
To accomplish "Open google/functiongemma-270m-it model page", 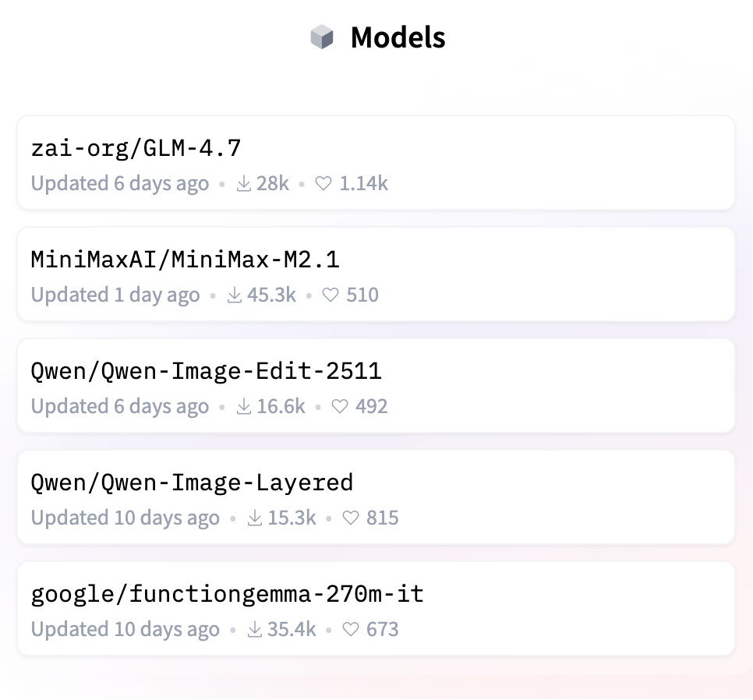I will (x=227, y=594).
